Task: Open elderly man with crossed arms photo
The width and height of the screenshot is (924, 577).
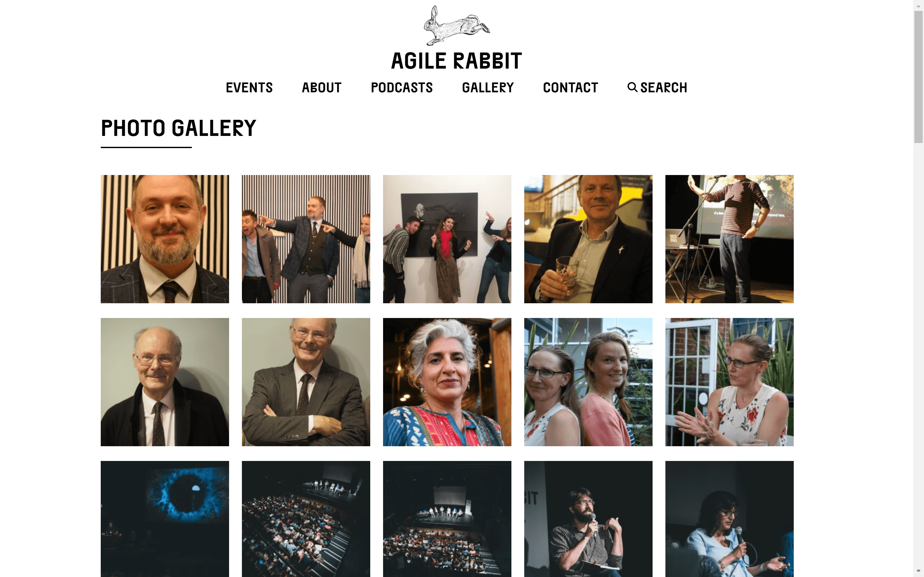Action: [306, 382]
